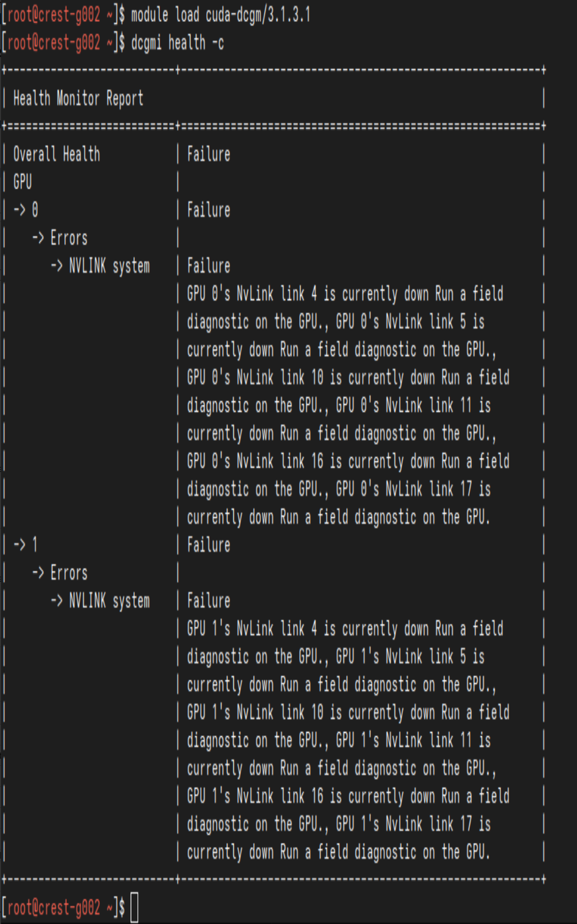The width and height of the screenshot is (577, 924).
Task: Select the "-> 1" GPU entry
Action: (x=26, y=545)
